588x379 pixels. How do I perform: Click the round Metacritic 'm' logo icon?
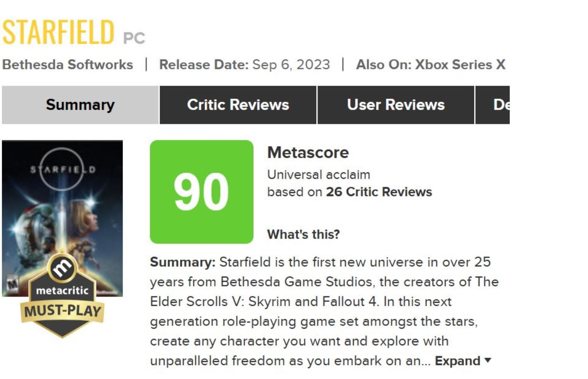pyautogui.click(x=62, y=268)
